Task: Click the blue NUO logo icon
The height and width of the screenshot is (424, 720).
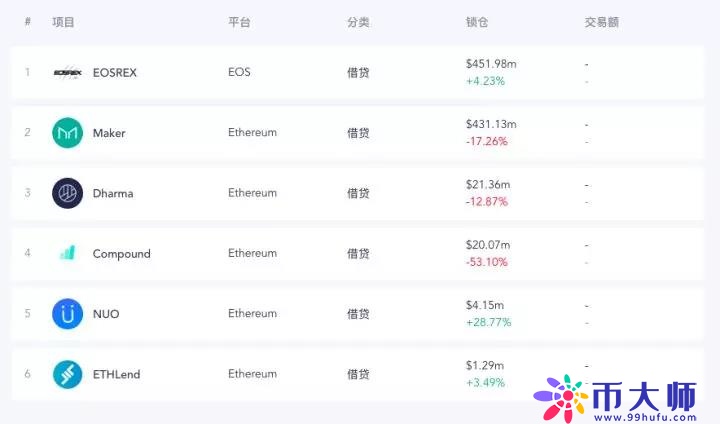Action: point(68,314)
